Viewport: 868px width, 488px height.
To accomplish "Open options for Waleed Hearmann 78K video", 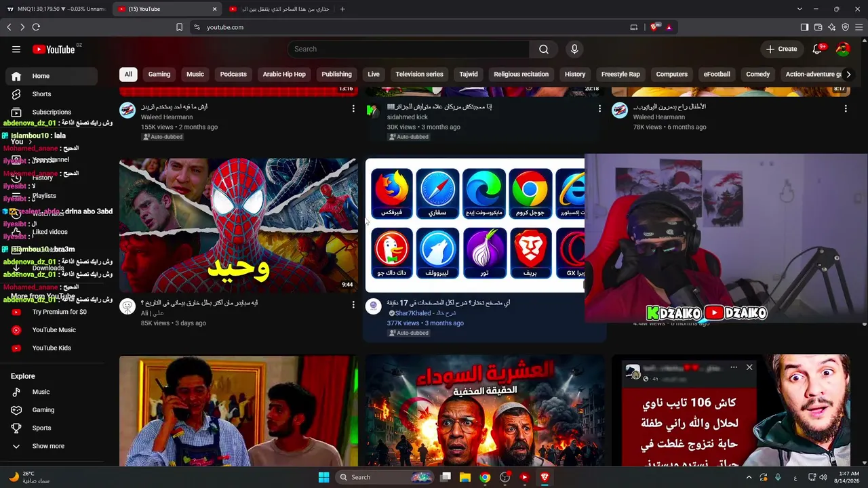I will 846,108.
